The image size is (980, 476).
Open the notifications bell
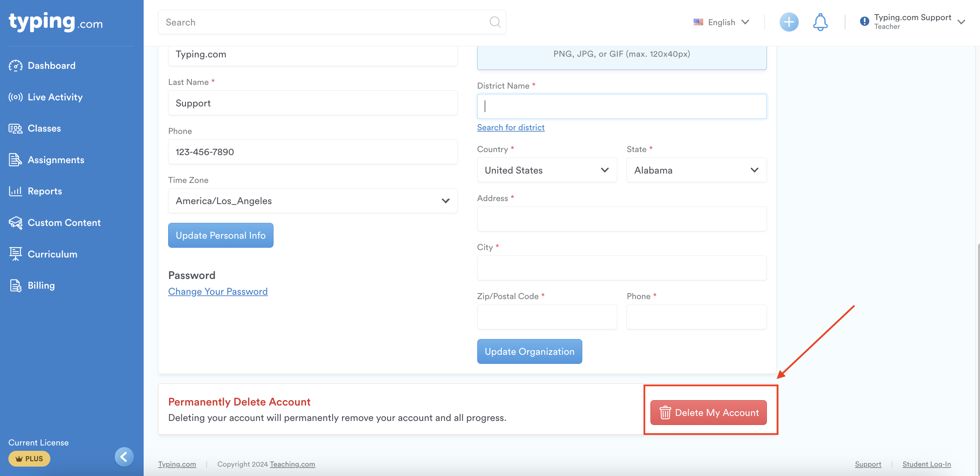tap(820, 22)
